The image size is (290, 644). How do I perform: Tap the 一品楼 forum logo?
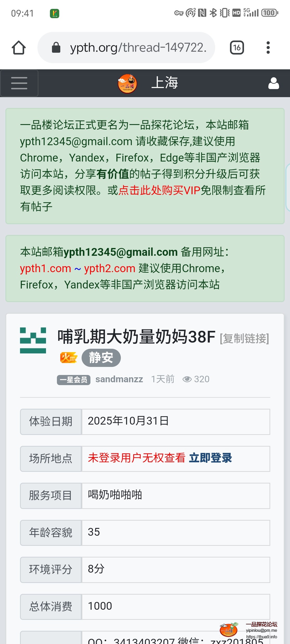coord(127,83)
